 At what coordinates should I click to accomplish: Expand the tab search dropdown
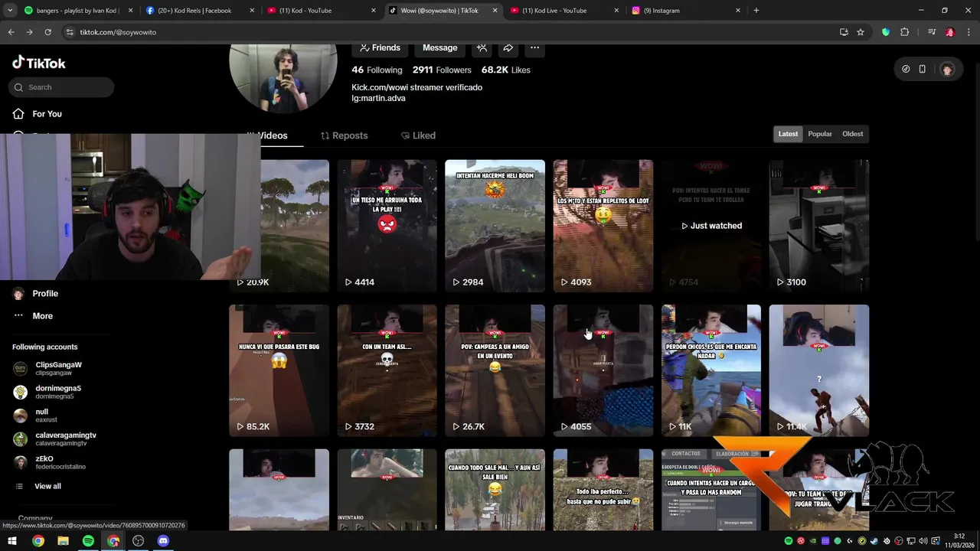[x=10, y=11]
